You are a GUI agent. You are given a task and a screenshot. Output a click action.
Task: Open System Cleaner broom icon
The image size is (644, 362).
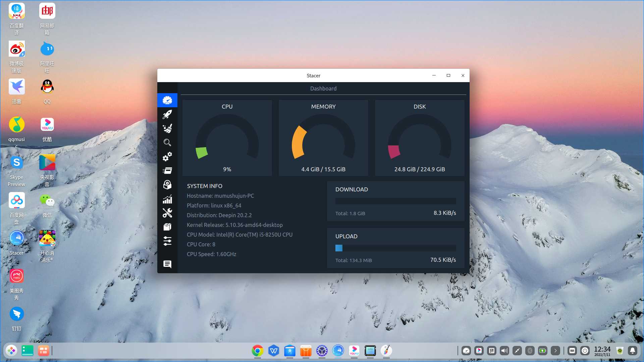click(167, 128)
